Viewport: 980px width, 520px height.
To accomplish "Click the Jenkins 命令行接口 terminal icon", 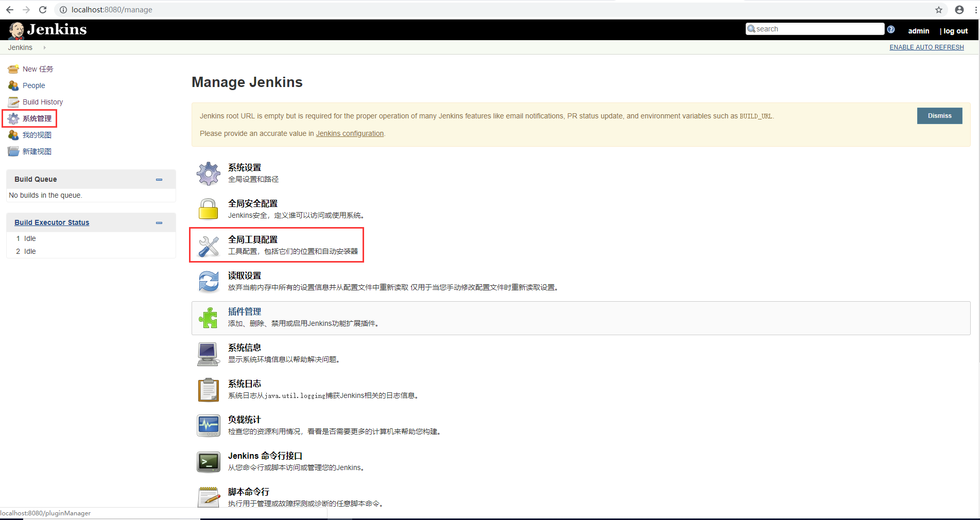I will (x=209, y=462).
